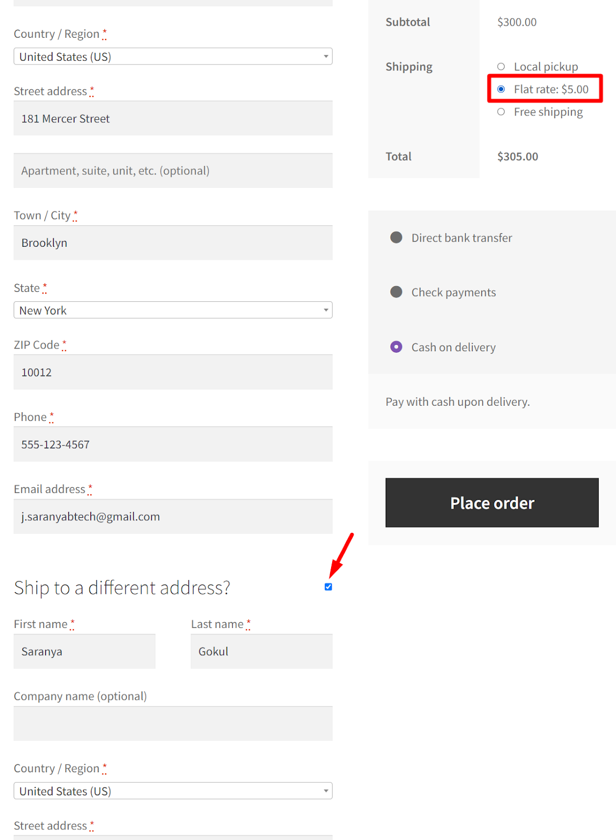Screen dimensions: 616x840
Task: Open the Country / Region dropdown for billing
Action: click(173, 56)
